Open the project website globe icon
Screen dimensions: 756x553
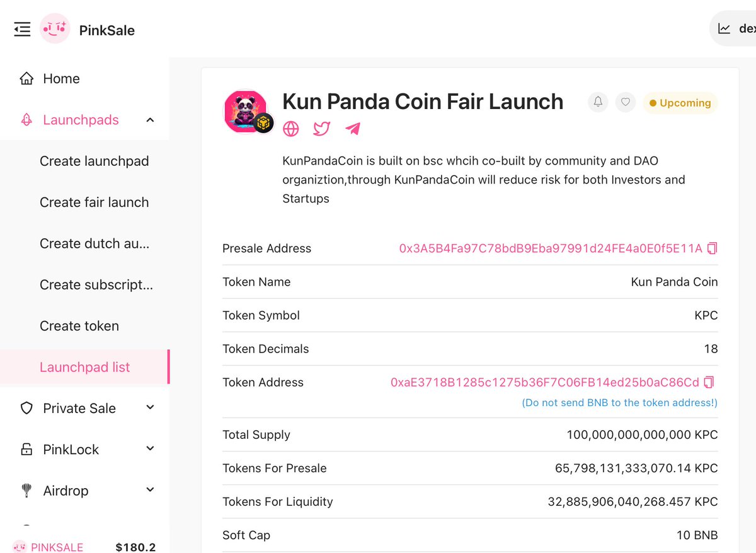[x=291, y=129]
